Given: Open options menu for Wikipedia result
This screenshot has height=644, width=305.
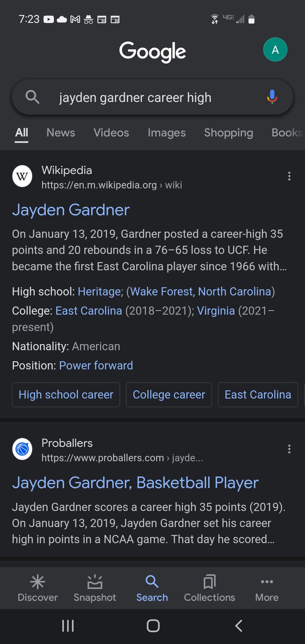Looking at the screenshot, I should coord(289,176).
